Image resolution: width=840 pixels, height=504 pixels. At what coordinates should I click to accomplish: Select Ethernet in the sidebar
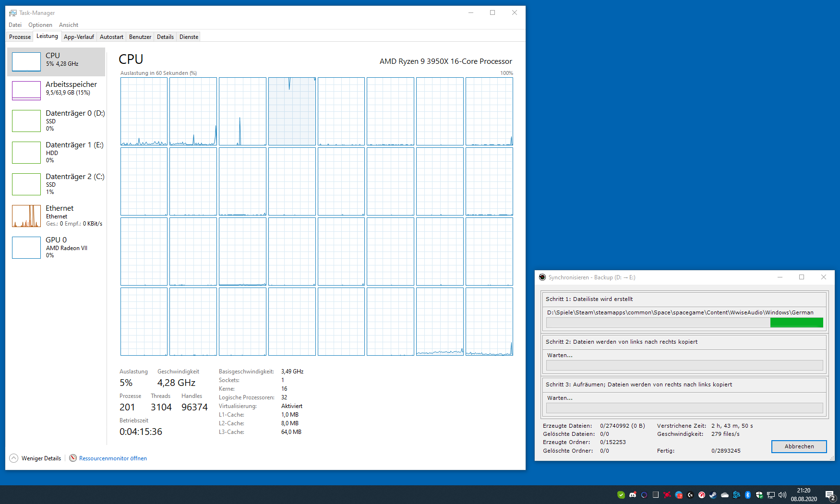(x=56, y=215)
